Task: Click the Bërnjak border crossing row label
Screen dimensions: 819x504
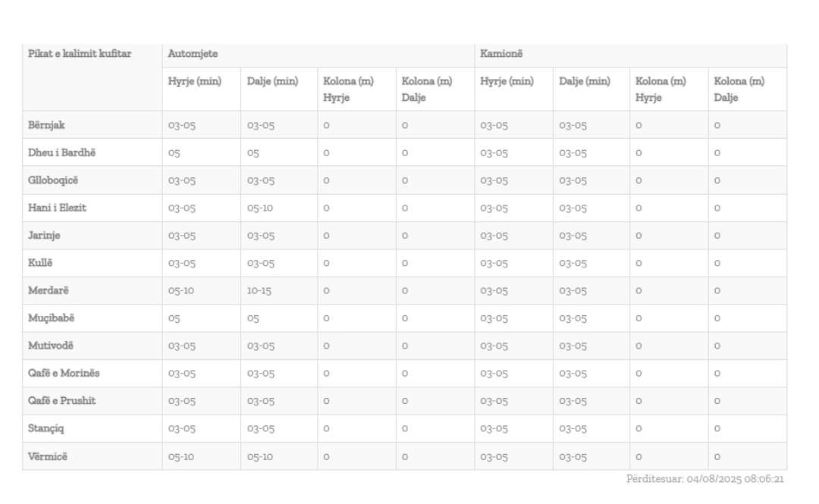Action: 46,125
